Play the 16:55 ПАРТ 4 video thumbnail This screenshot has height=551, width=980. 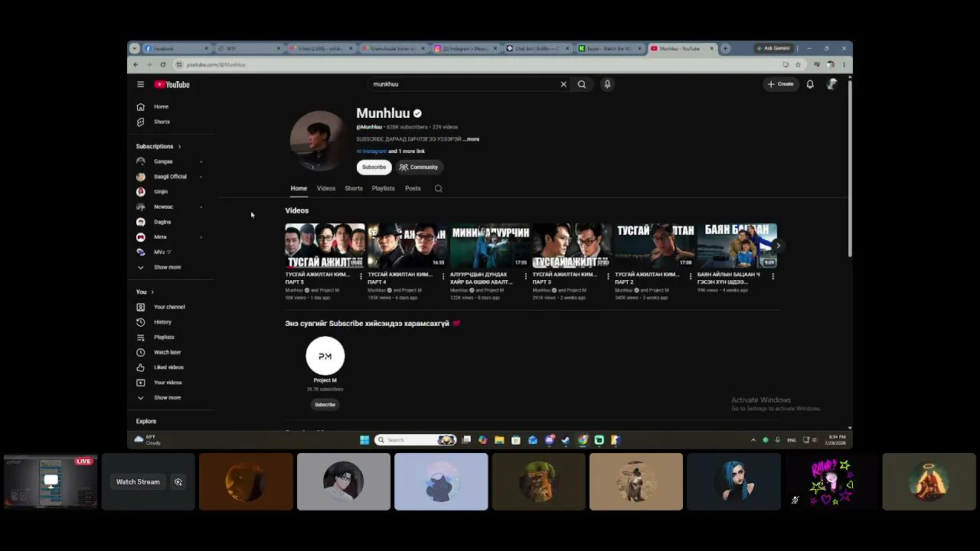click(407, 246)
